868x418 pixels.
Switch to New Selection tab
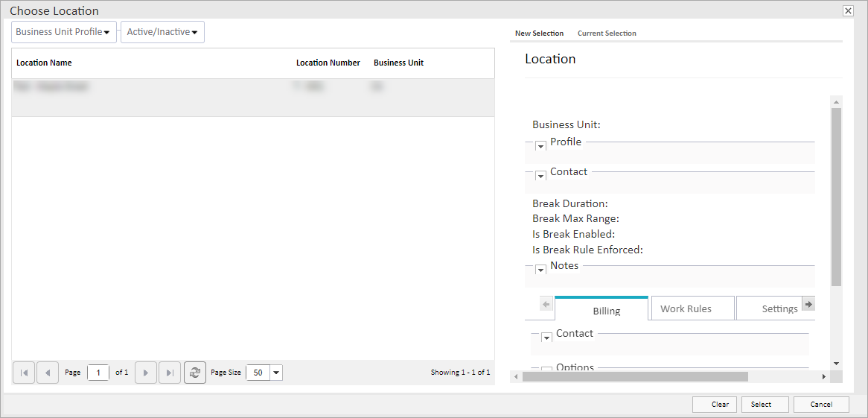click(x=539, y=34)
